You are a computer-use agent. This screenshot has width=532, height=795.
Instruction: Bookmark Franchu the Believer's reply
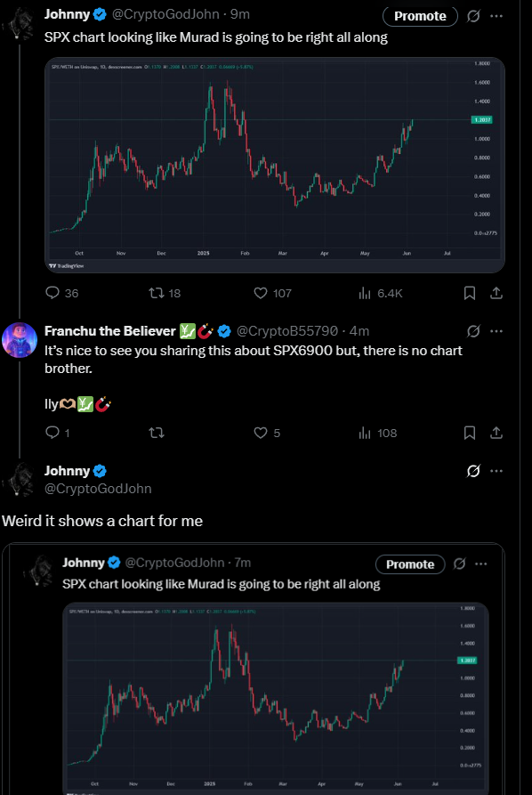(x=470, y=433)
